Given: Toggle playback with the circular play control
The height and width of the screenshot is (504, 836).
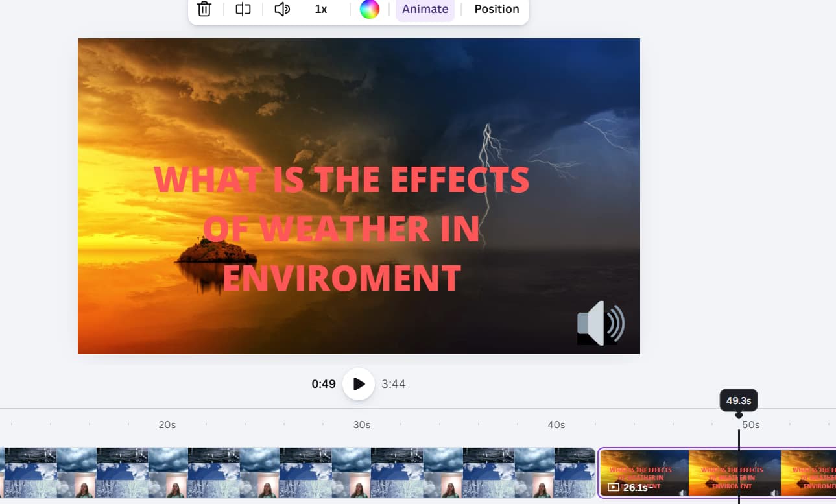Looking at the screenshot, I should pyautogui.click(x=359, y=383).
